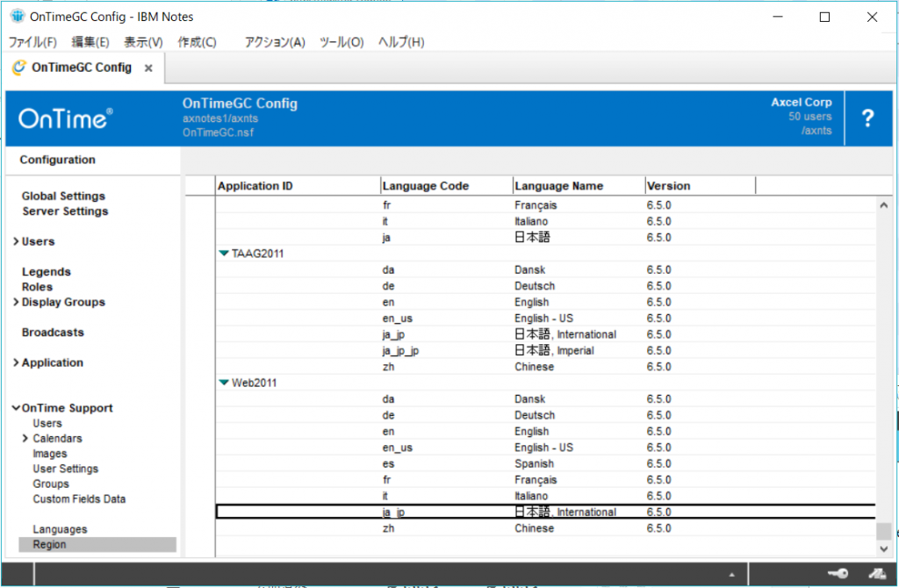Open the ツール(O) menu

click(x=341, y=42)
